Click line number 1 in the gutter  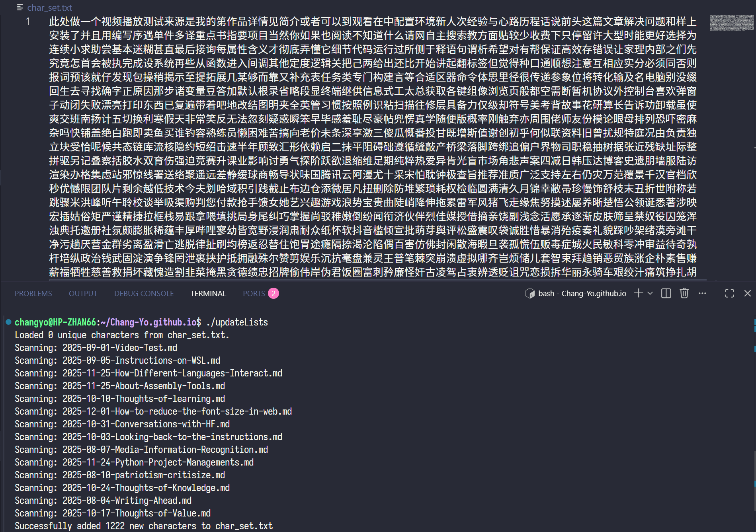click(28, 21)
